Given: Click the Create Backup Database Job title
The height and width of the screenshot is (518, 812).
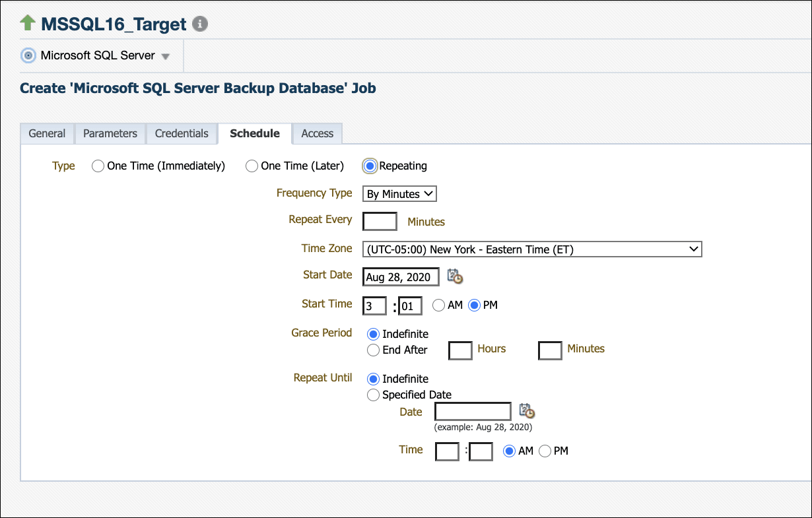Looking at the screenshot, I should [x=198, y=88].
